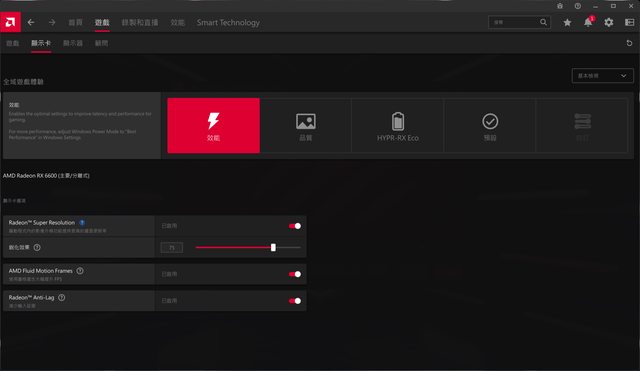
Task: Show help for AMD Fluid Motion Frames
Action: [x=80, y=271]
